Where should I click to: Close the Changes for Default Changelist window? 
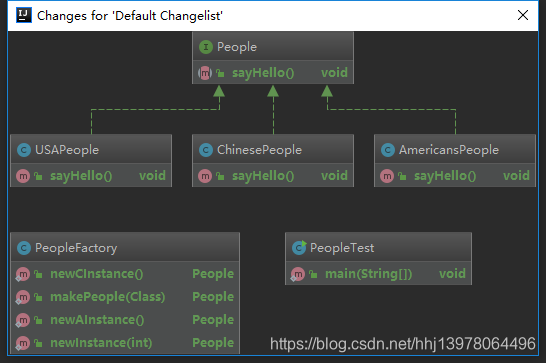click(523, 15)
